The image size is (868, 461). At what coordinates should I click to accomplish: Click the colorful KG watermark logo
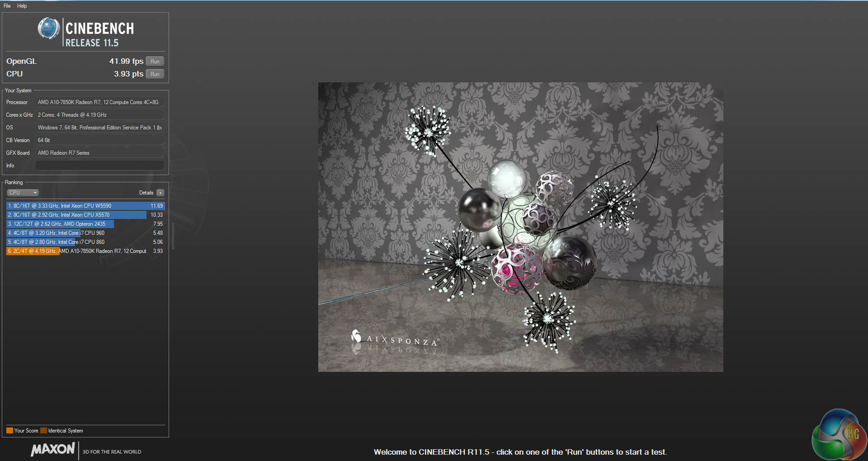click(x=839, y=435)
